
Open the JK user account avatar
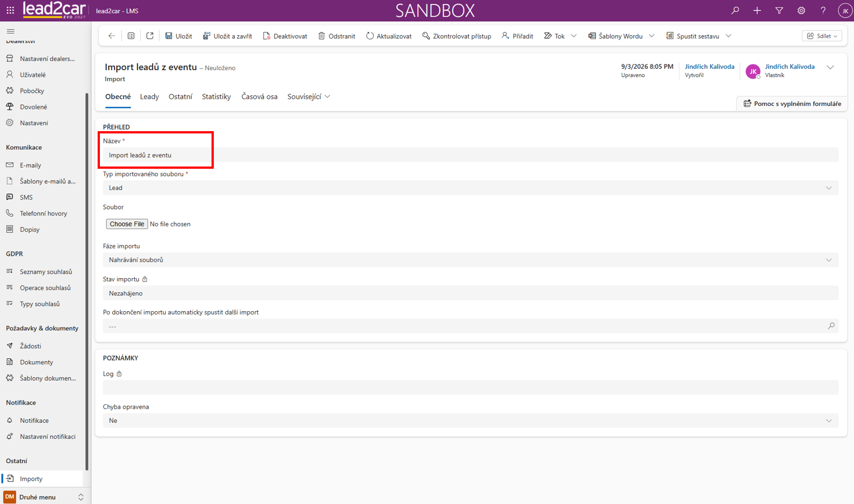pyautogui.click(x=845, y=11)
